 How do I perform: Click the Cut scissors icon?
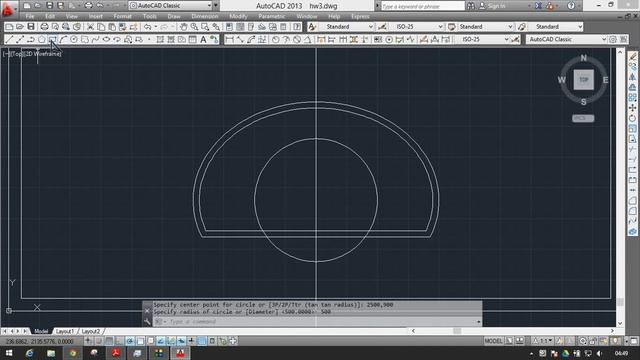click(x=90, y=27)
